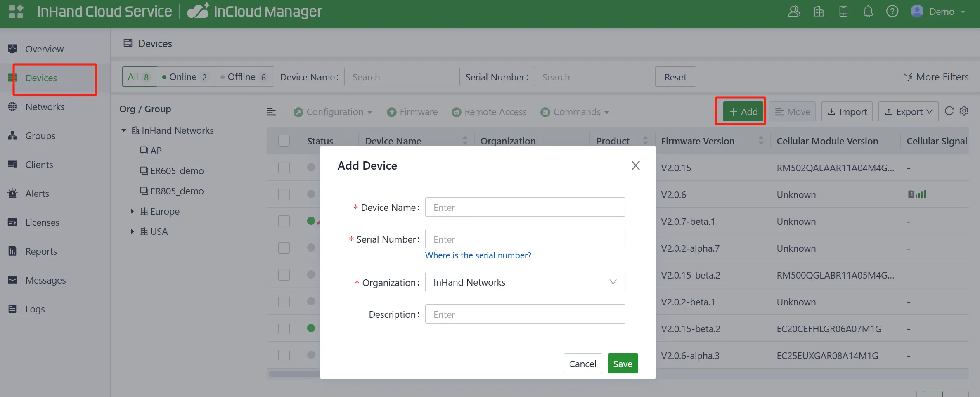
Task: Open table column settings gear
Action: click(x=964, y=111)
